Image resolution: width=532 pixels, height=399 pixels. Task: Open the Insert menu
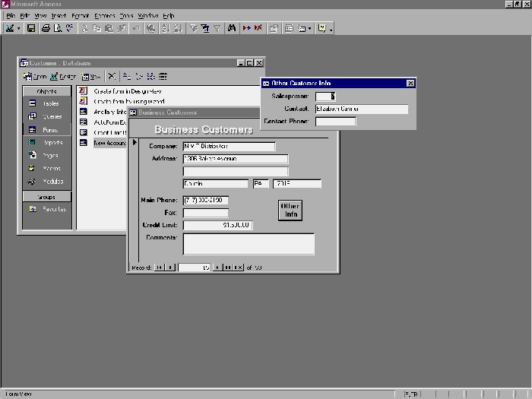pyautogui.click(x=59, y=15)
